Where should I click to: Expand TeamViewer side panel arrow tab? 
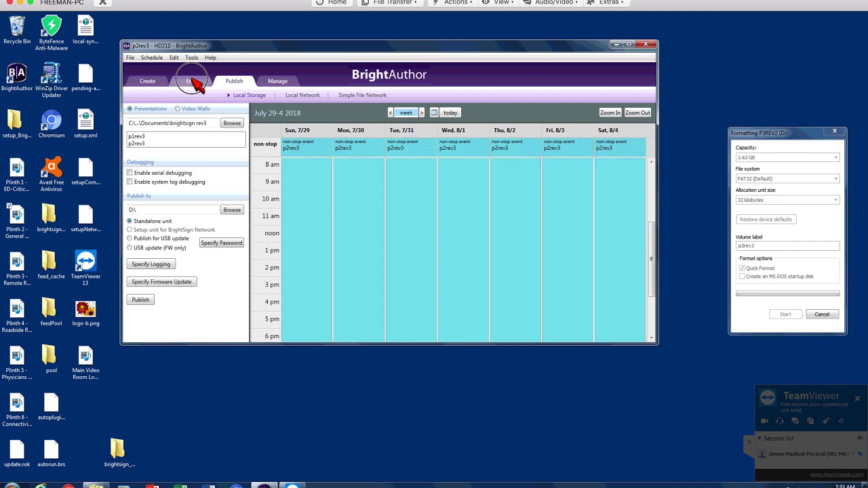click(x=749, y=442)
